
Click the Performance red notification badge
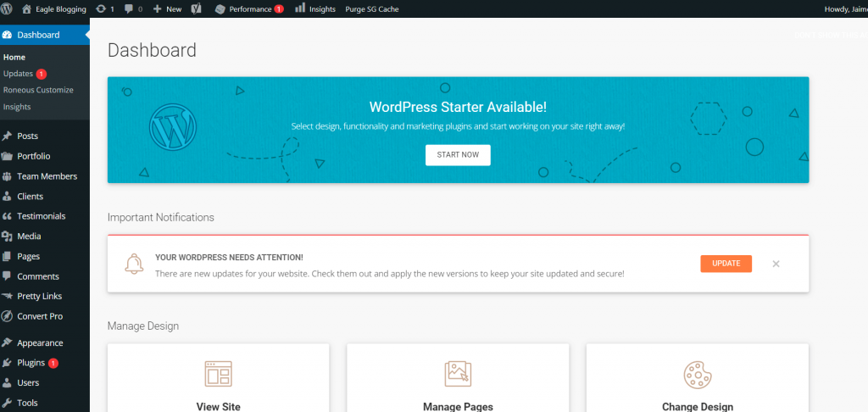[x=279, y=8]
